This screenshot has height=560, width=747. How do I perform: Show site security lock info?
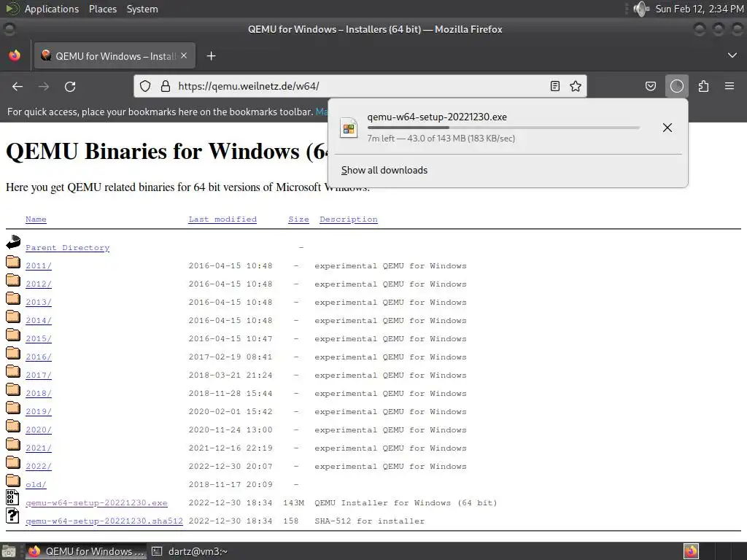[166, 86]
